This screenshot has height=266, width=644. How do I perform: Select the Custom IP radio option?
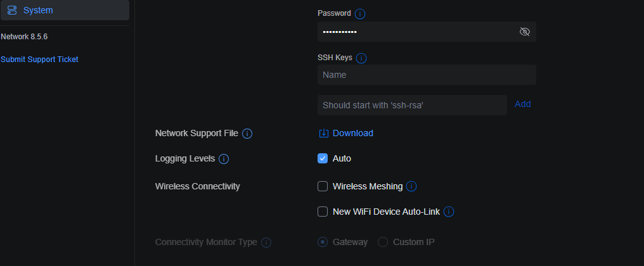point(383,242)
